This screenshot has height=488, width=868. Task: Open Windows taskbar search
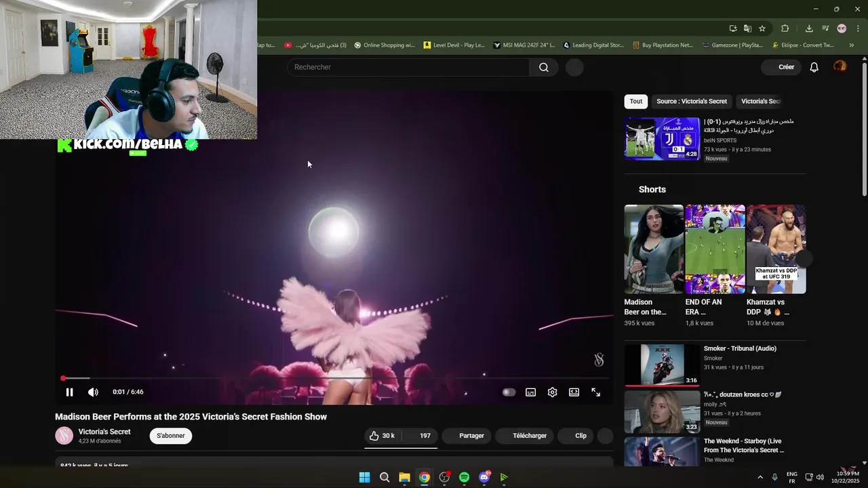(x=384, y=477)
